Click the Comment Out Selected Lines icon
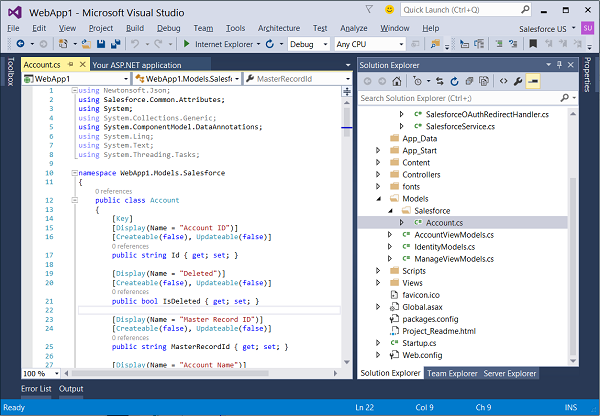The height and width of the screenshot is (416, 600). pyautogui.click(x=499, y=44)
